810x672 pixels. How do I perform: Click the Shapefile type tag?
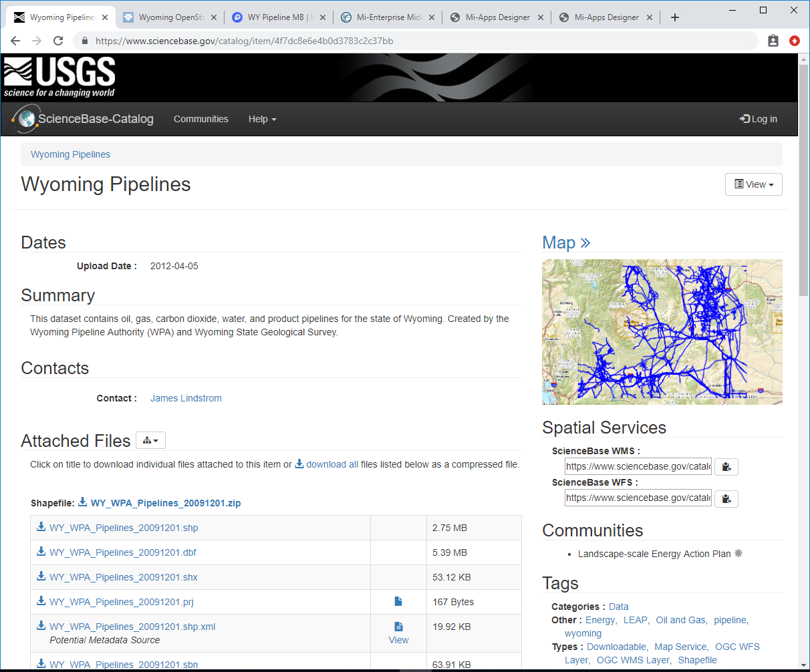pyautogui.click(x=697, y=660)
